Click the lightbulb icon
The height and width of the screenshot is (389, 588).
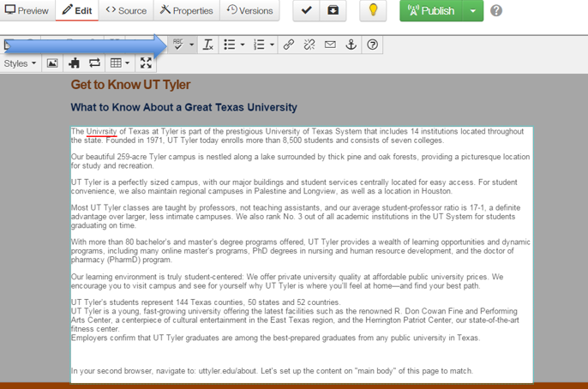[373, 10]
